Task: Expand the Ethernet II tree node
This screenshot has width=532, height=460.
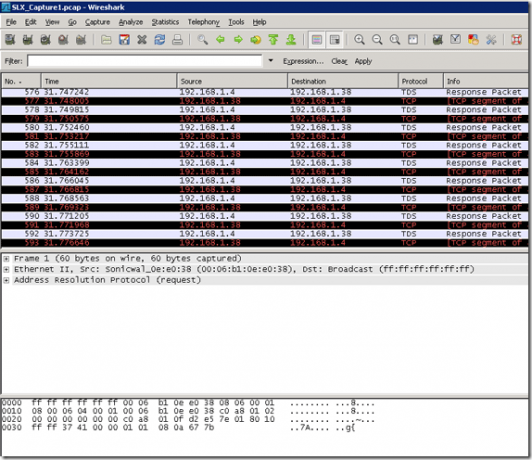Action: point(6,270)
